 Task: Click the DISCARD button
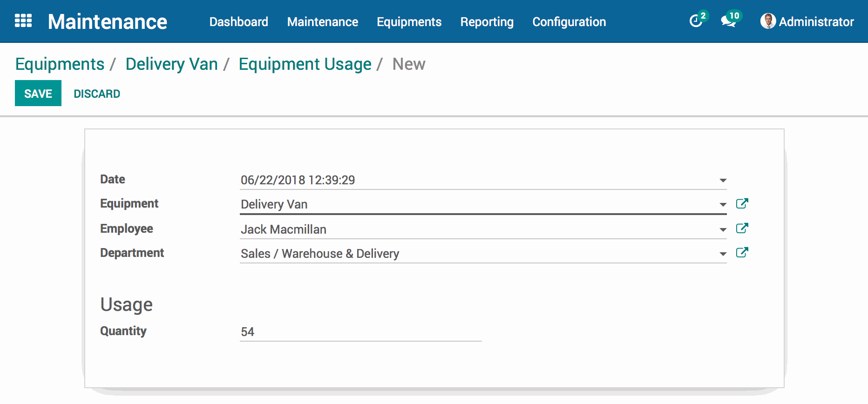97,94
